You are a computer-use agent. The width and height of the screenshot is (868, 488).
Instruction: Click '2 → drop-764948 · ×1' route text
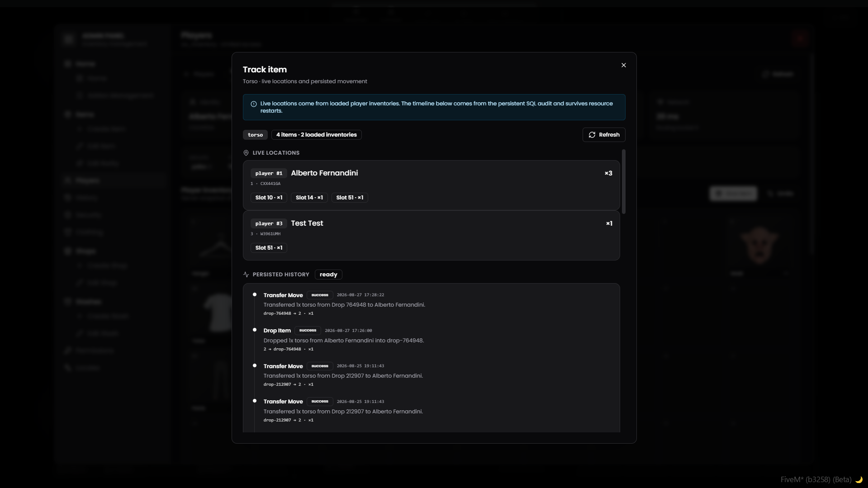289,349
